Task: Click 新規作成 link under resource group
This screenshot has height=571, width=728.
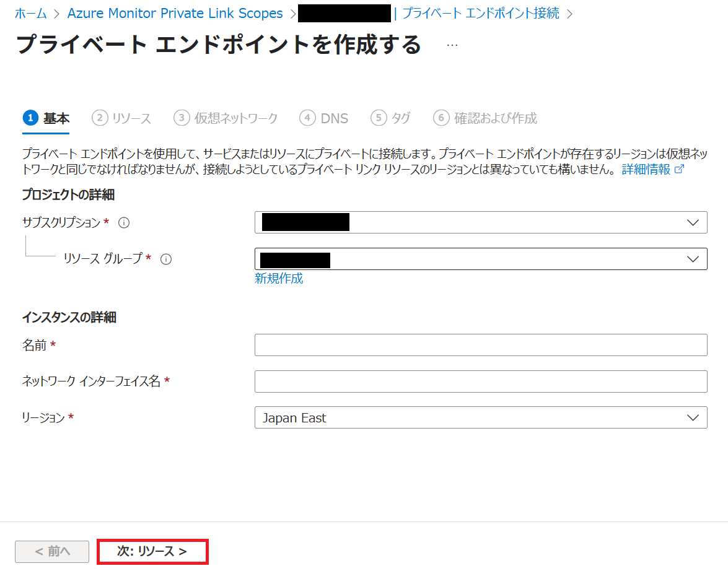Action: click(x=279, y=279)
